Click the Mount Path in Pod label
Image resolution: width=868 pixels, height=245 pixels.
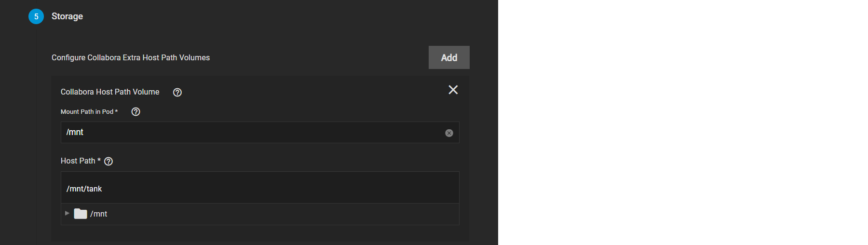tap(87, 112)
